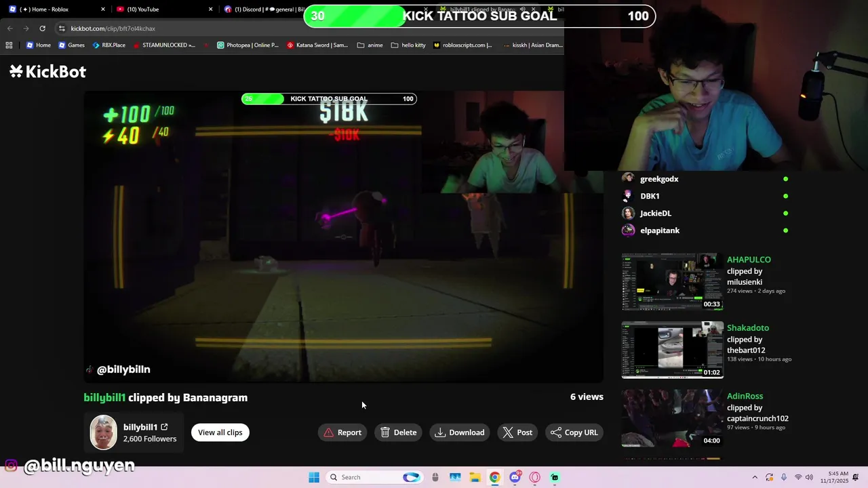This screenshot has width=868, height=488.
Task: Click the microphone tray icon
Action: (784, 477)
